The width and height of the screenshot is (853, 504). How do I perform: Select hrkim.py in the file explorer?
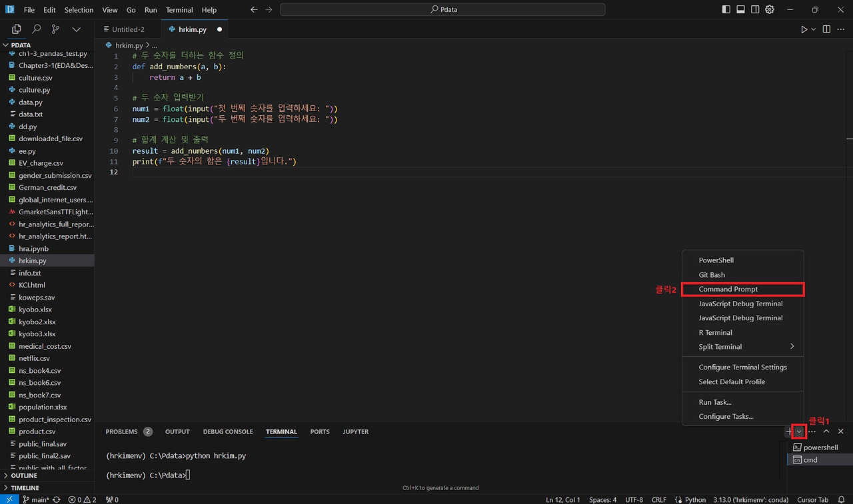pos(47,261)
